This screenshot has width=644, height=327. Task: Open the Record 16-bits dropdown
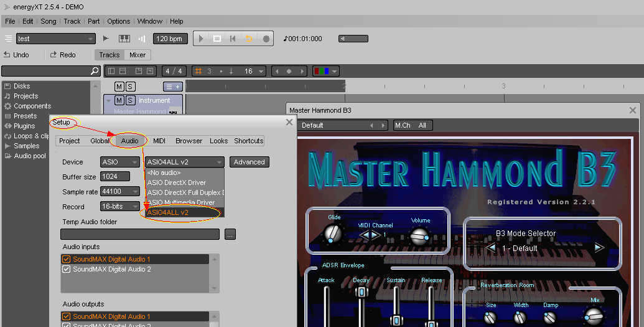pyautogui.click(x=120, y=206)
